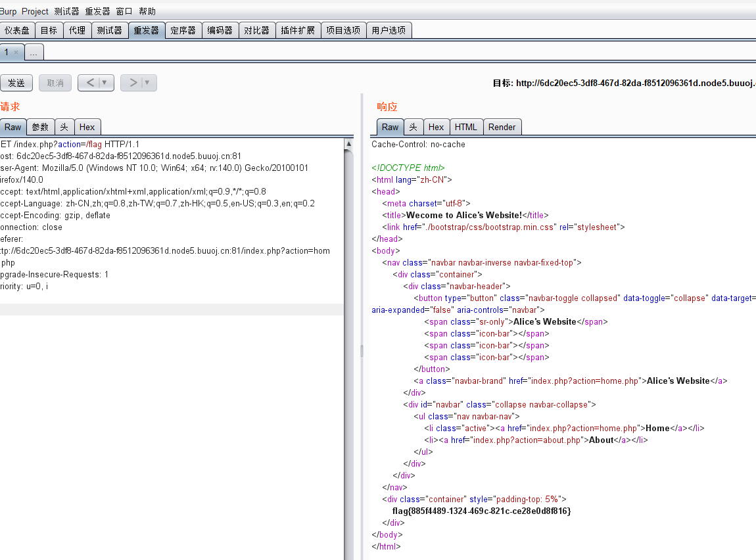Click the navbar-brand Alice's Website line
This screenshot has width=756, height=560.
tap(571, 381)
